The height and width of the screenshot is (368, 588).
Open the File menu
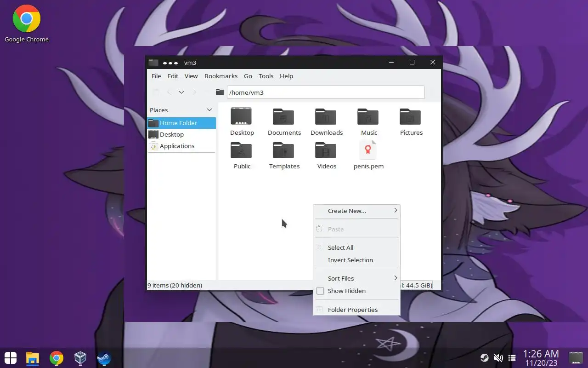tap(156, 76)
